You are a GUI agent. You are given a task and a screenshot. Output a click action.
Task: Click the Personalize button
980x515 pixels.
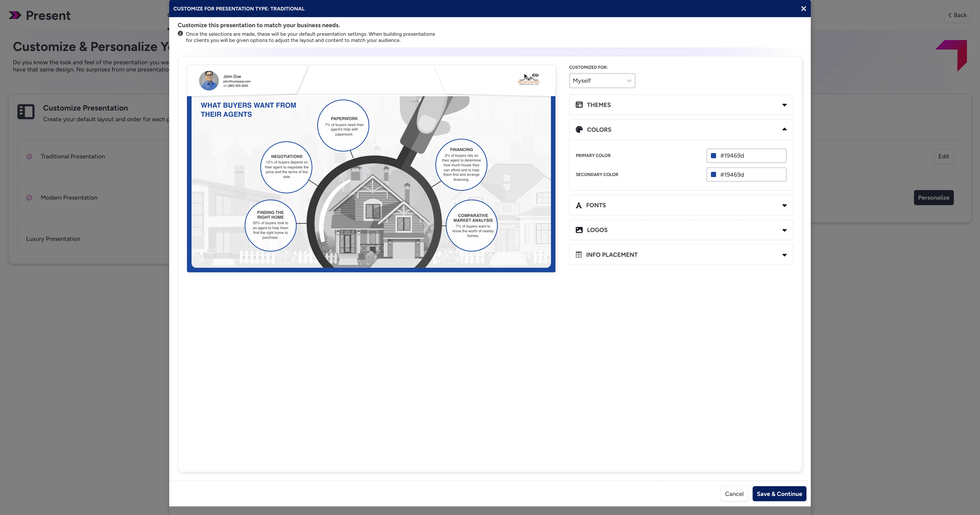(934, 198)
